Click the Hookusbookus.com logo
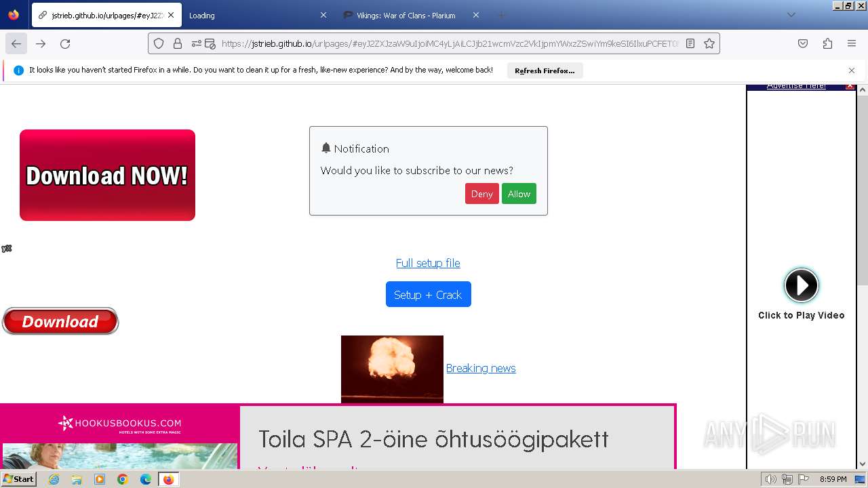Screen dimensions: 868x488 tap(119, 424)
